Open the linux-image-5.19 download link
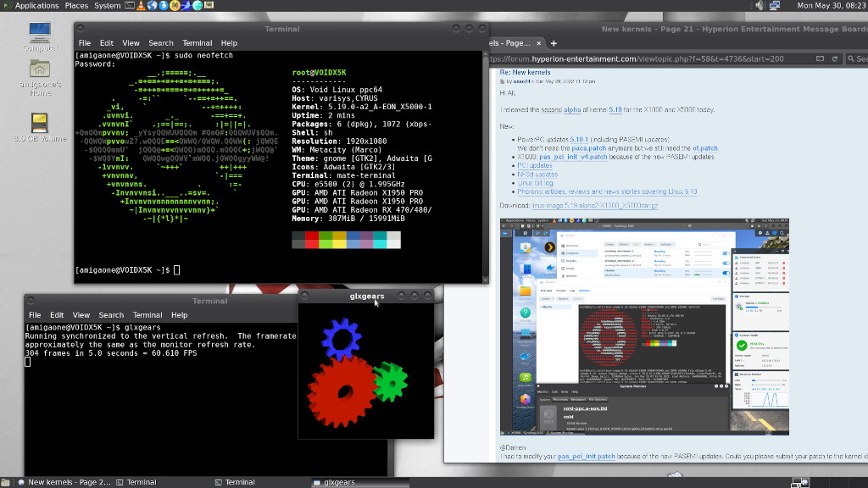 click(x=594, y=205)
